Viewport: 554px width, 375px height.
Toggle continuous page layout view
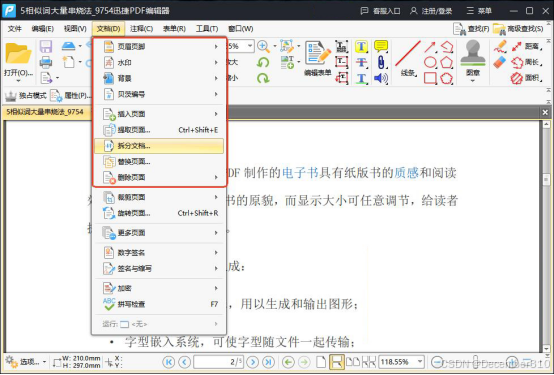coord(336,362)
